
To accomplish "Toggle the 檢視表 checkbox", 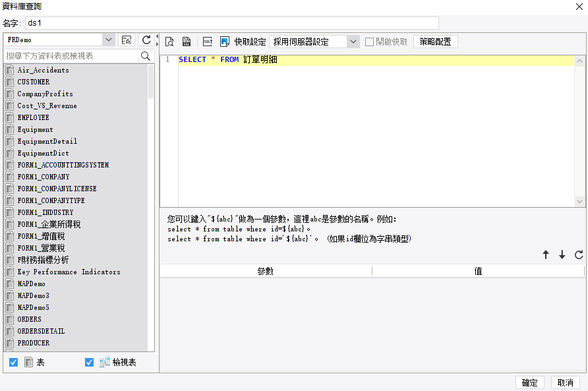I will point(89,362).
